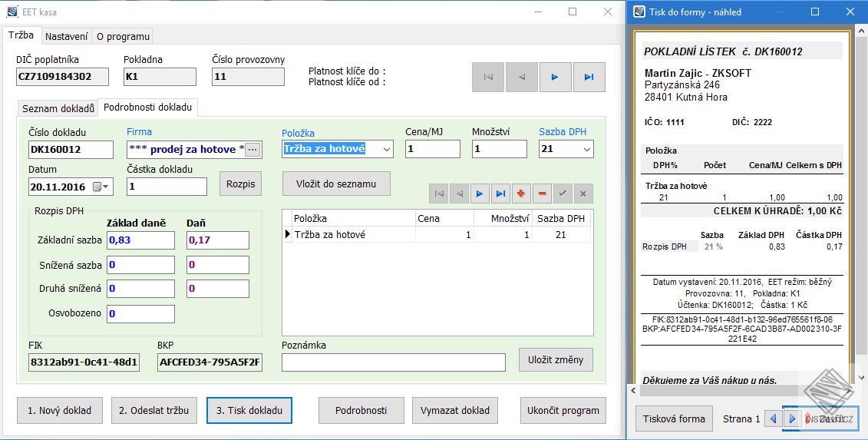Confirm item edit with checkmark icon
The width and height of the screenshot is (868, 440).
tap(563, 194)
